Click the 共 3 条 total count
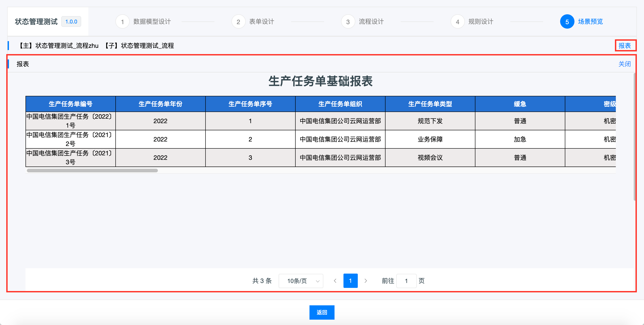The image size is (644, 325). pos(262,281)
